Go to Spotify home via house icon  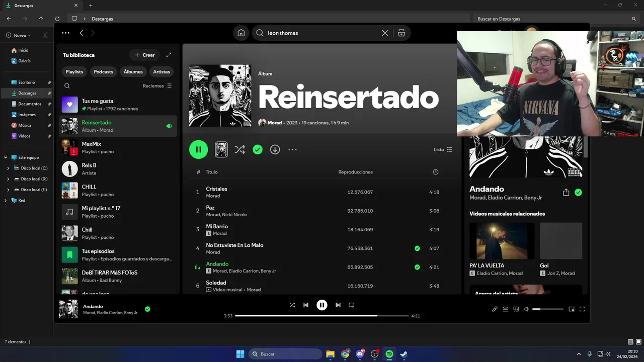coord(241,33)
